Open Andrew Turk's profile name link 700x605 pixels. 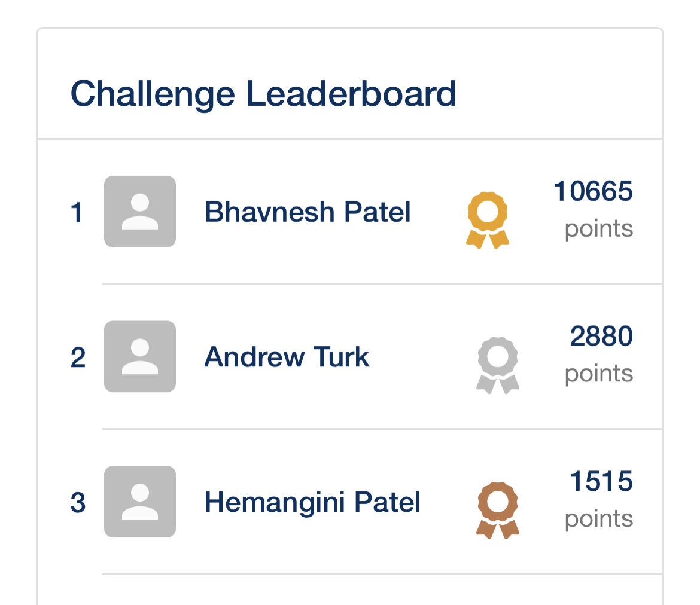[x=287, y=357]
